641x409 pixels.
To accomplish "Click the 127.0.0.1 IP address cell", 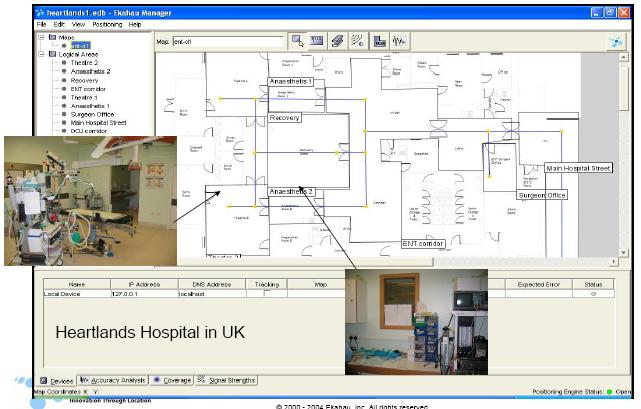I will (144, 294).
